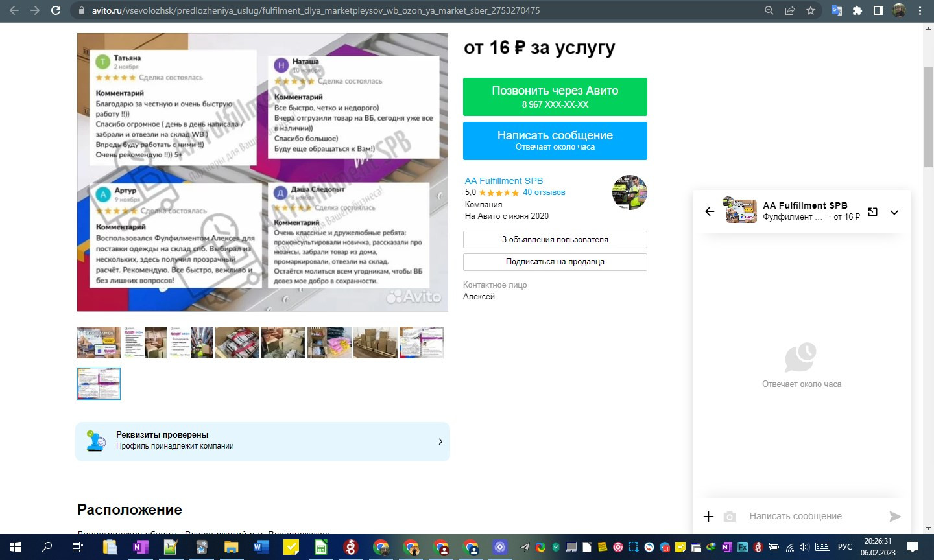The image size is (934, 560).
Task: Open Windows taskbar search
Action: coord(46,547)
